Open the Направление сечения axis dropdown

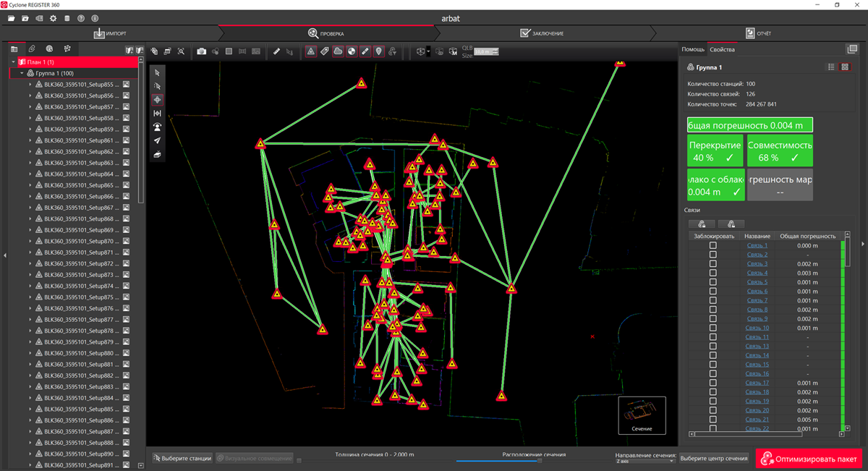(x=645, y=461)
